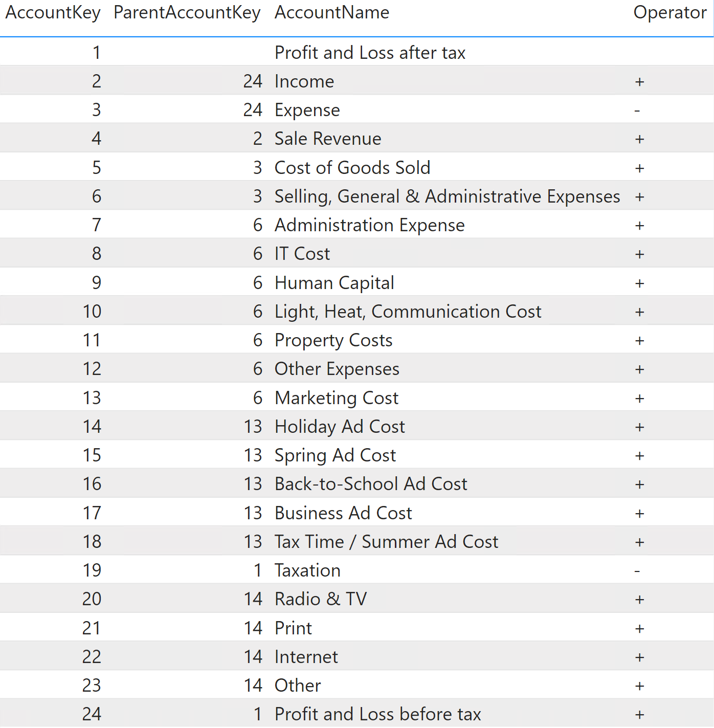The image size is (714, 728).
Task: Click the minus operator in the Expense row
Action: point(637,111)
